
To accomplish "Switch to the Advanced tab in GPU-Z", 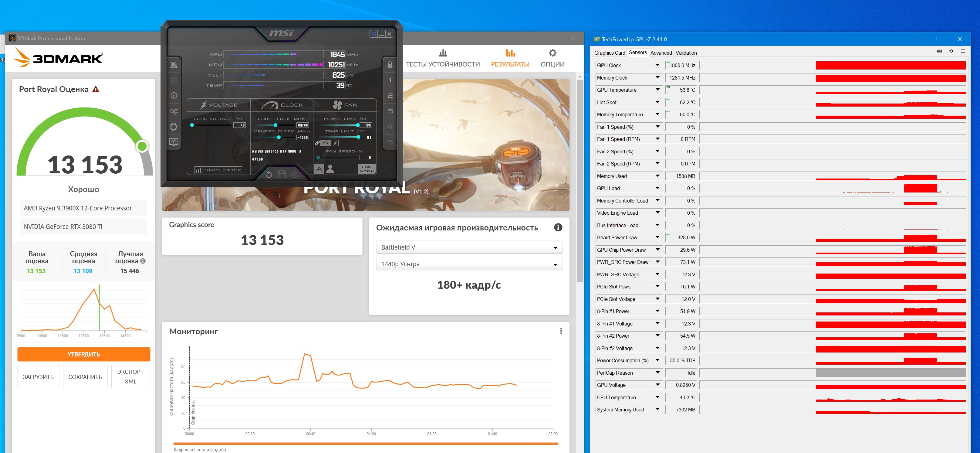I will tap(661, 53).
